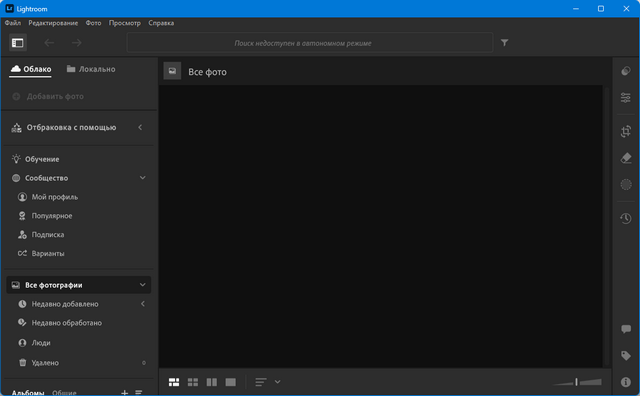Select the Сообщество item
The image size is (640, 396).
(x=47, y=178)
